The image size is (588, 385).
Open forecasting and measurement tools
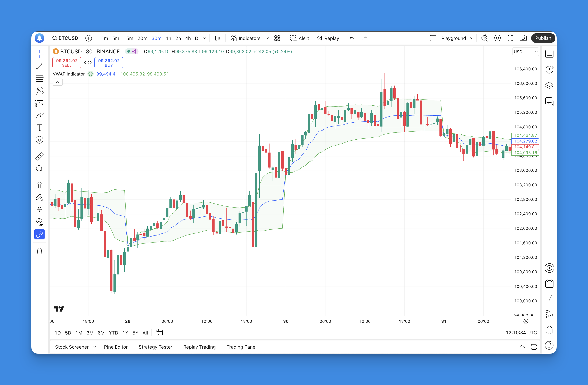(39, 103)
